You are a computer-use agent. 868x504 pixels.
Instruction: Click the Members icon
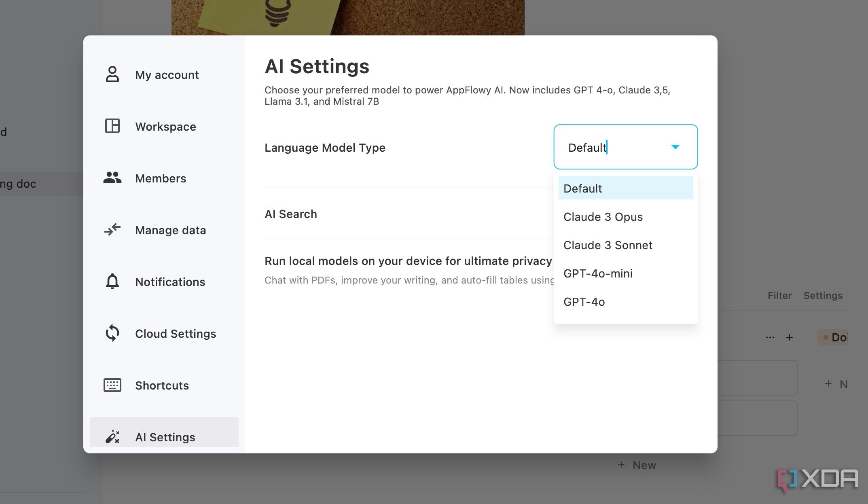(112, 178)
